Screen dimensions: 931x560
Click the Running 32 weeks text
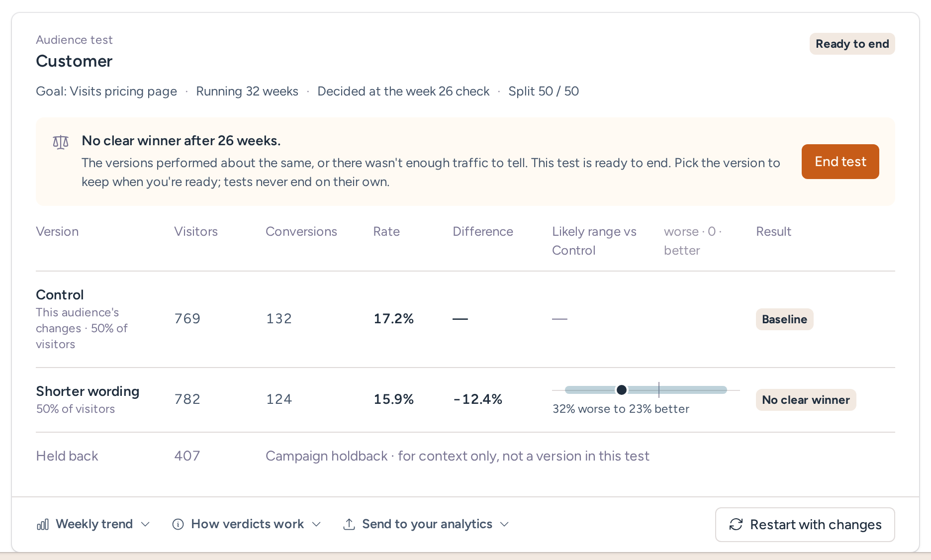point(247,92)
